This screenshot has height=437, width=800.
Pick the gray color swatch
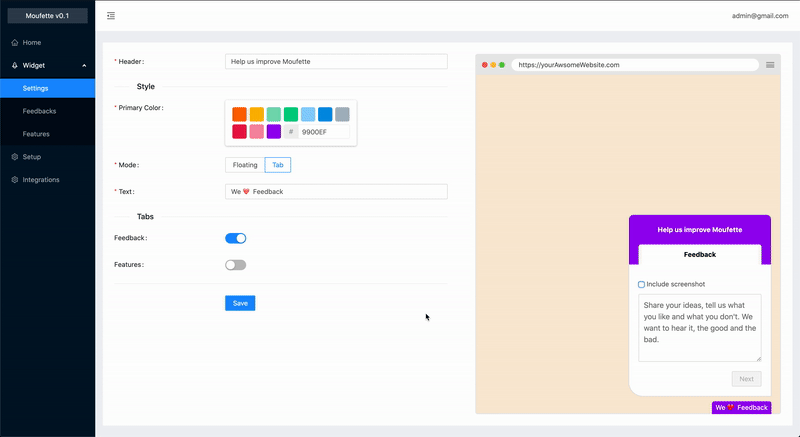click(x=342, y=114)
